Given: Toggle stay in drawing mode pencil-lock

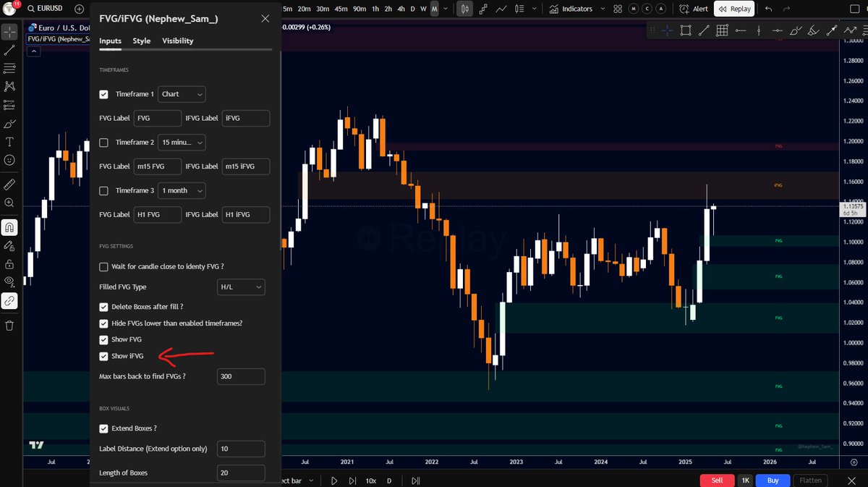Looking at the screenshot, I should [x=9, y=246].
